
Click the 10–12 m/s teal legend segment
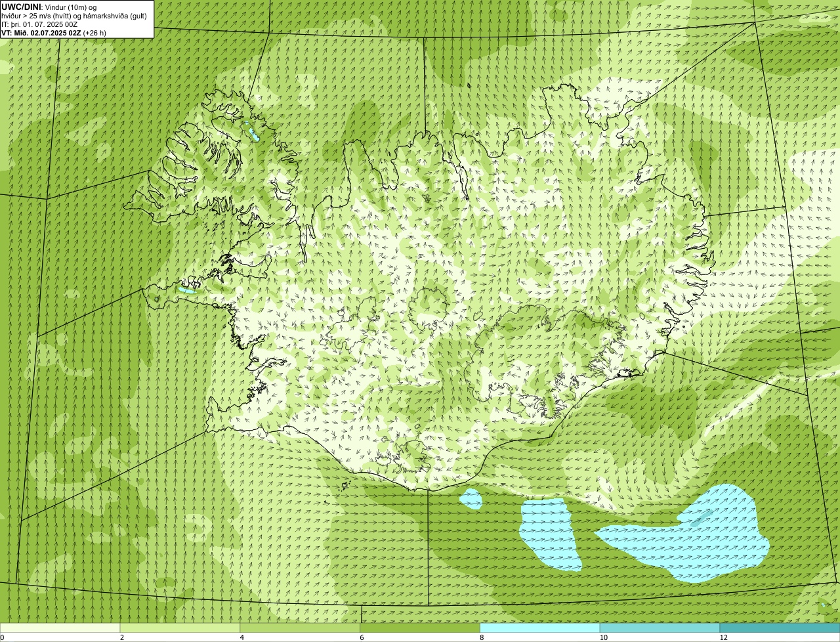[x=660, y=628]
